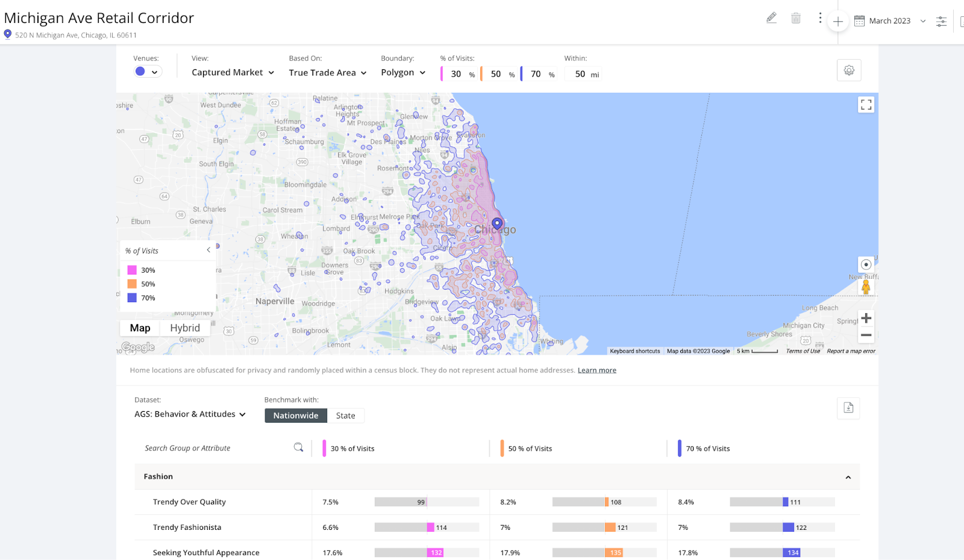Activate Street View with the Pegman icon
This screenshot has height=560, width=964.
click(x=866, y=287)
